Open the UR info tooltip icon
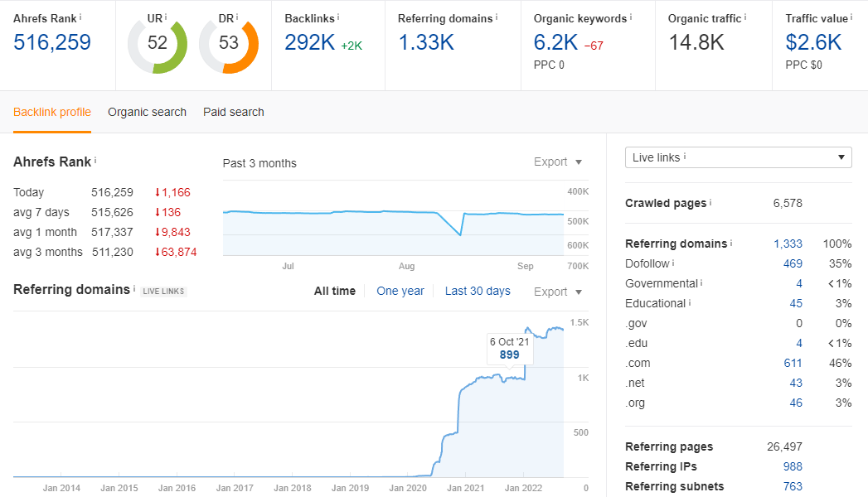 pyautogui.click(x=166, y=17)
